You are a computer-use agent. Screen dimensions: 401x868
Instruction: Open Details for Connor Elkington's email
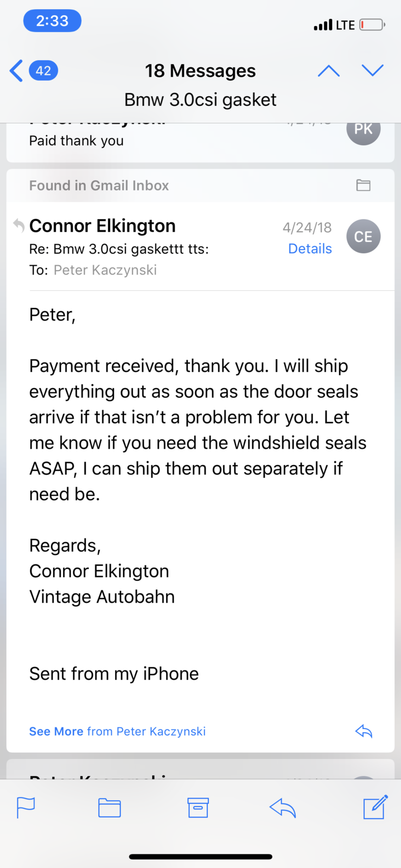pyautogui.click(x=310, y=248)
